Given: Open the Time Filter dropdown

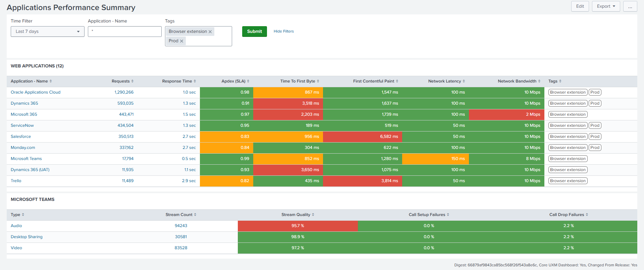Looking at the screenshot, I should pyautogui.click(x=48, y=32).
